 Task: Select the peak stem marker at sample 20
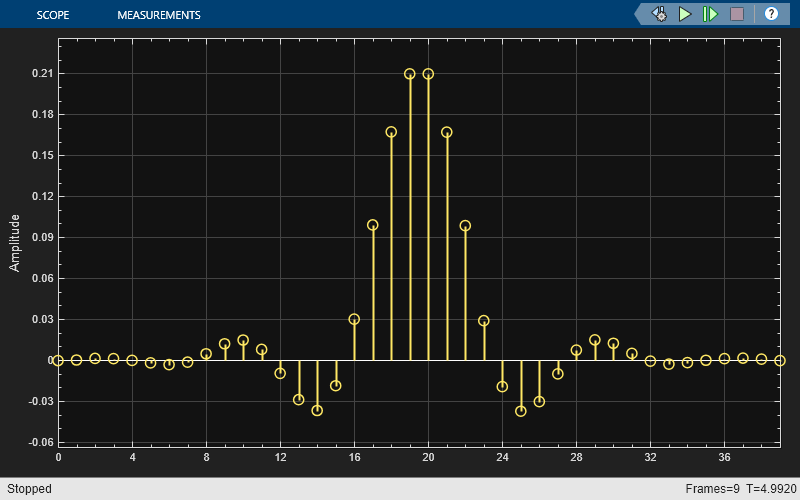click(x=428, y=74)
